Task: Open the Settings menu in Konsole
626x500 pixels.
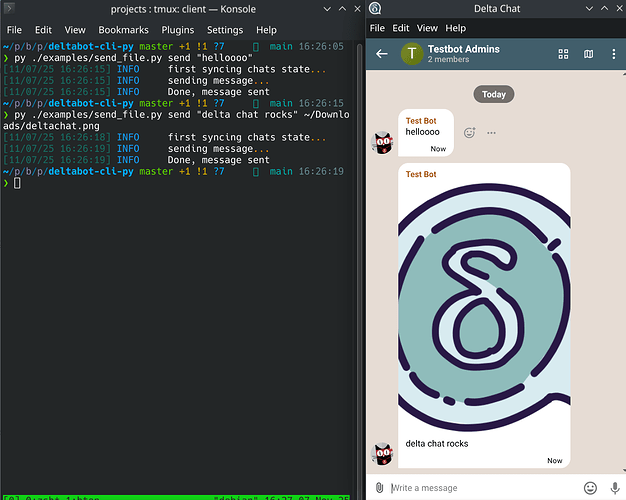Action: 225,30
